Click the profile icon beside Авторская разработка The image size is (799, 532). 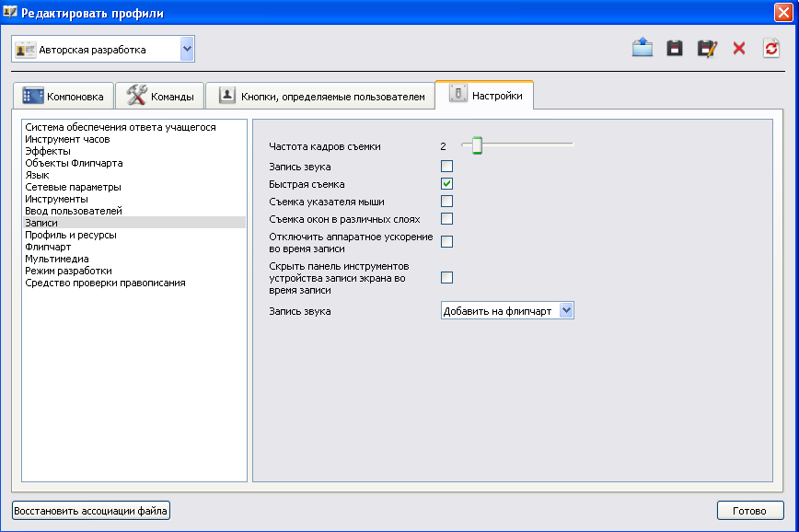pos(26,50)
